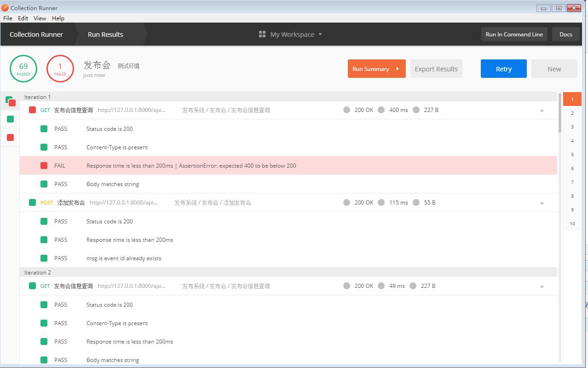Click the timing dot beside 400 ms
The width and height of the screenshot is (588, 368).
(381, 110)
